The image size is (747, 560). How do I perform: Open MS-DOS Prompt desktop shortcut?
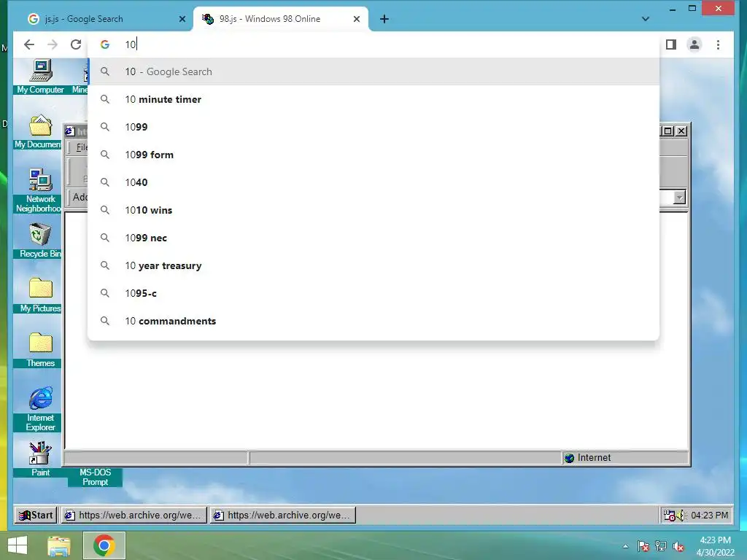point(96,477)
